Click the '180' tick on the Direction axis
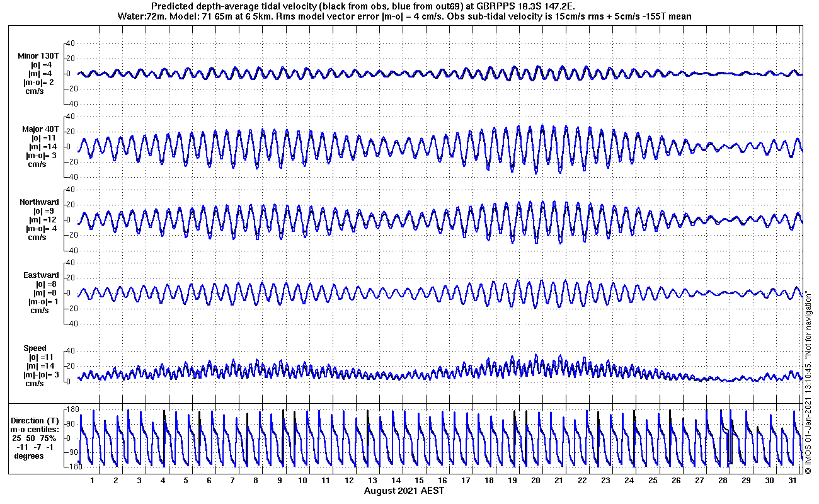The image size is (819, 504). tap(72, 410)
